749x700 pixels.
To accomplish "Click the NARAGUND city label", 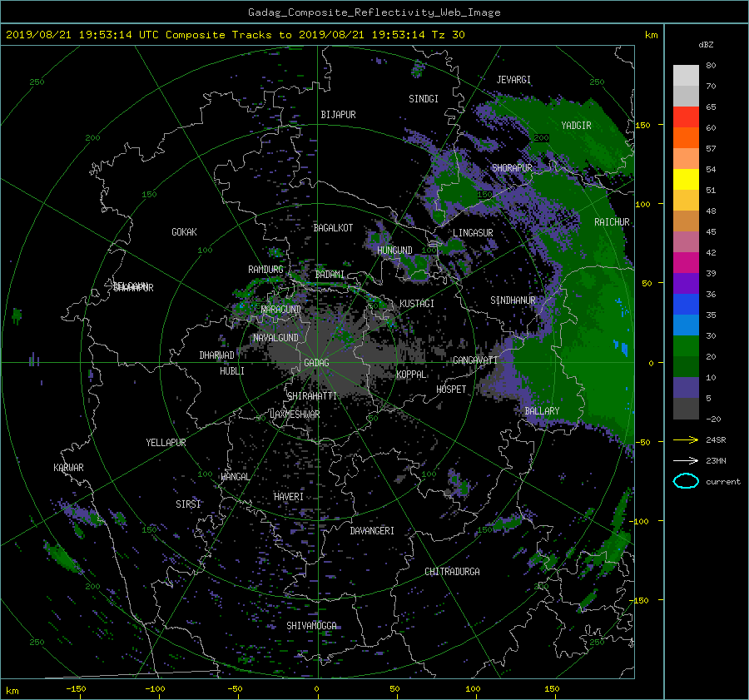I will 281,310.
